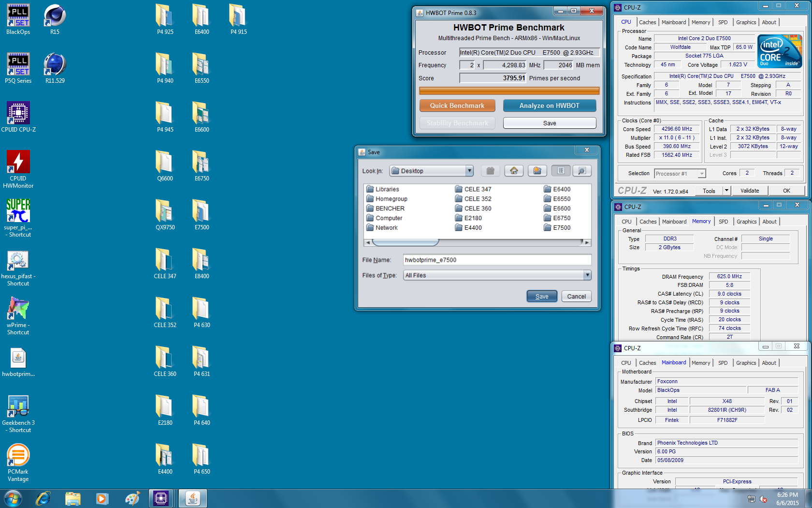The image size is (812, 508).
Task: Click the Java HWBOT Prime taskbar button
Action: coord(192,498)
